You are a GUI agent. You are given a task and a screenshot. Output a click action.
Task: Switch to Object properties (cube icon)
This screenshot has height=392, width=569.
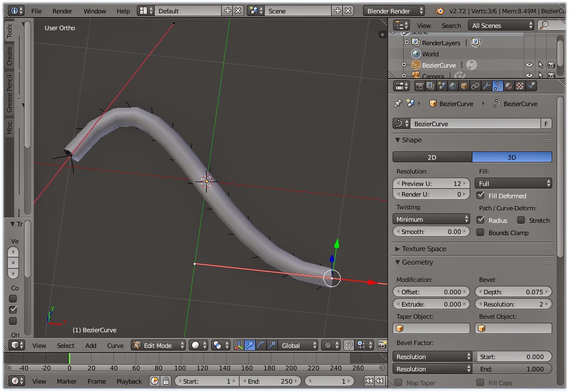(x=464, y=85)
